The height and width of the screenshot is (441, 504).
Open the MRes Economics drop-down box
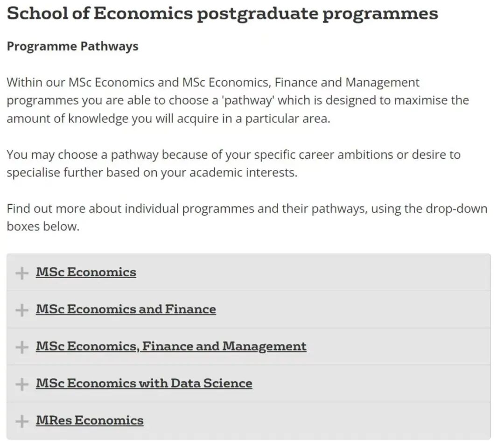click(x=90, y=420)
